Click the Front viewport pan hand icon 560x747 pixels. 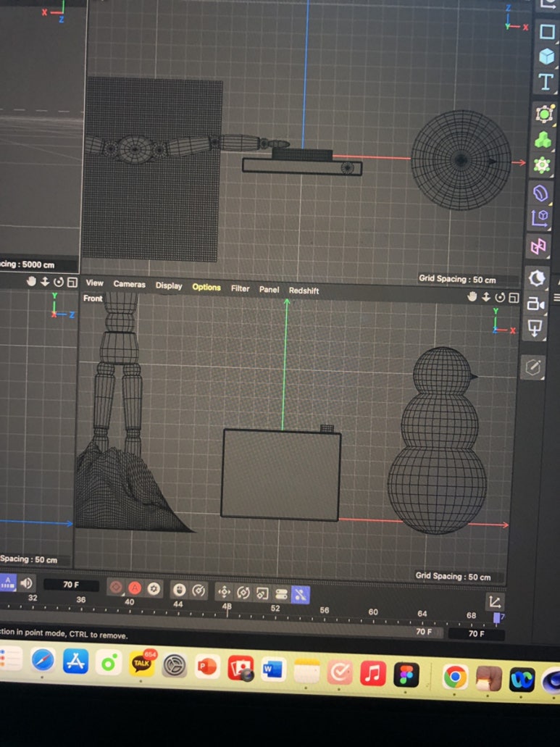coord(472,296)
